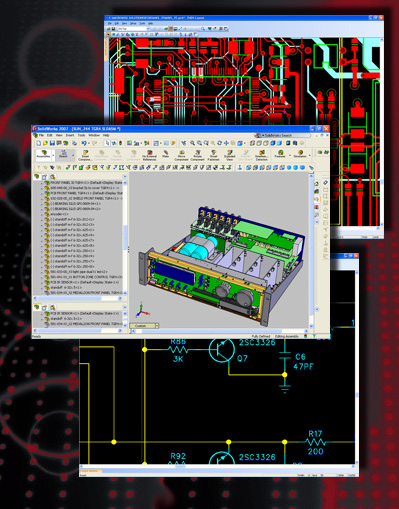Click the Interference Detection icon
Image resolution: width=399 pixels, height=509 pixels.
click(x=261, y=155)
